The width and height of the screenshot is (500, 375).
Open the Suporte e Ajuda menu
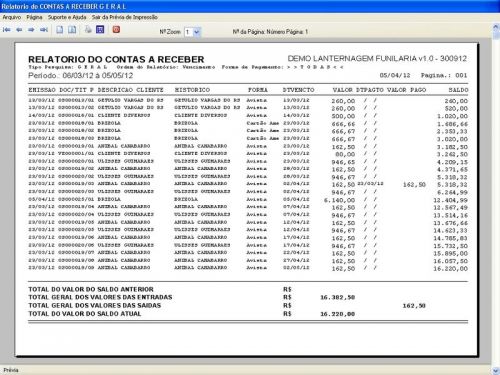pos(67,17)
